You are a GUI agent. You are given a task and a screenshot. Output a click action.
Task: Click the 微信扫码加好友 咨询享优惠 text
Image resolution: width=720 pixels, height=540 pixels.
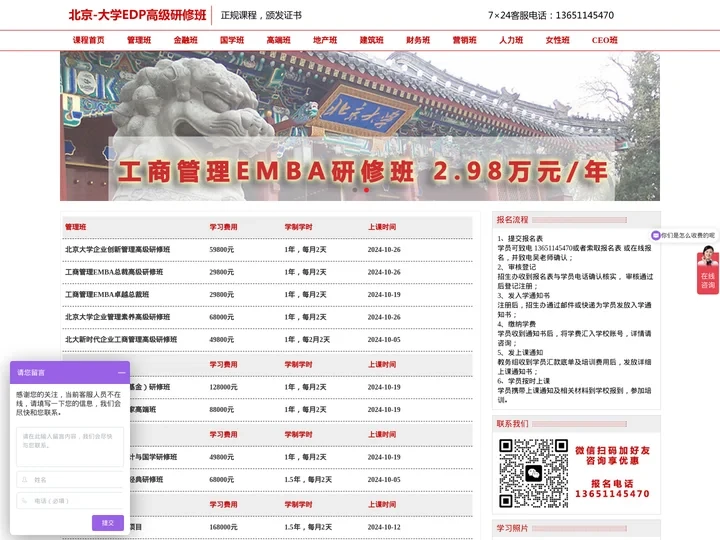tap(612, 456)
